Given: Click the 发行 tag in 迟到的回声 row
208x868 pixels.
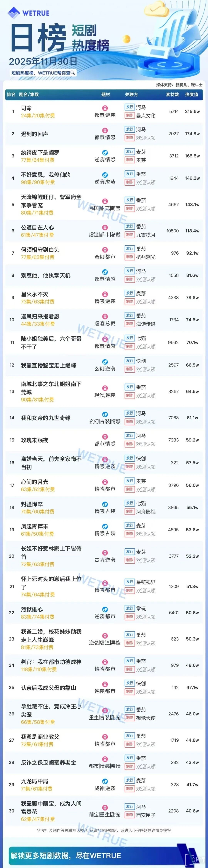Looking at the screenshot, I should pyautogui.click(x=130, y=129).
